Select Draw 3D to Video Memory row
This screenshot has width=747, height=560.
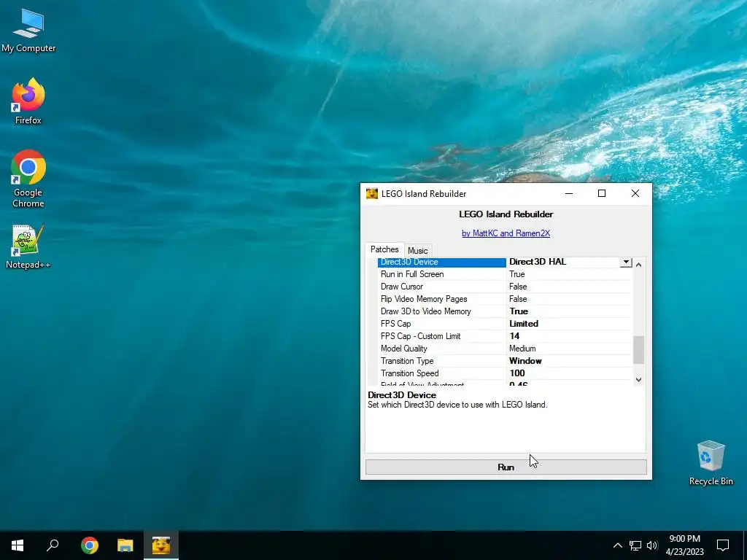tap(505, 311)
